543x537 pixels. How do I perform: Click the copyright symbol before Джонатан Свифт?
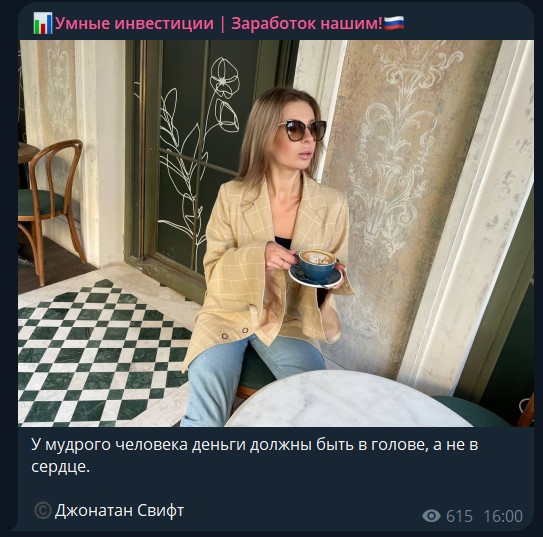[x=43, y=510]
